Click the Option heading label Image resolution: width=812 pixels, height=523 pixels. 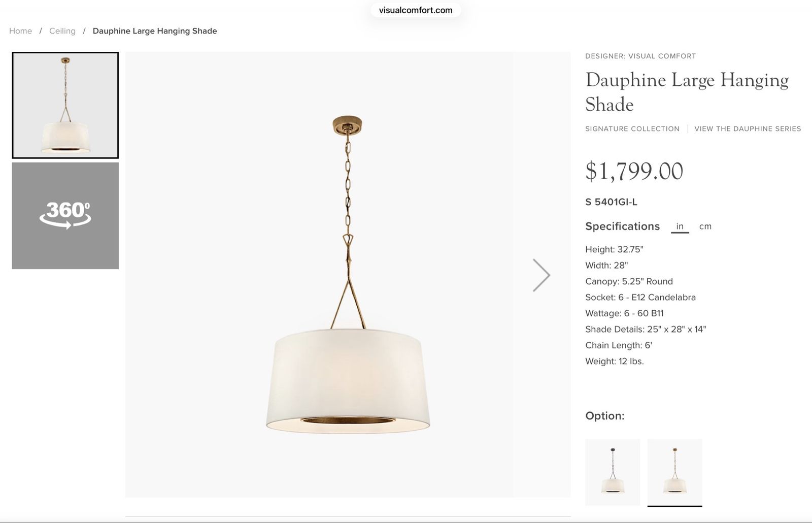click(x=605, y=416)
